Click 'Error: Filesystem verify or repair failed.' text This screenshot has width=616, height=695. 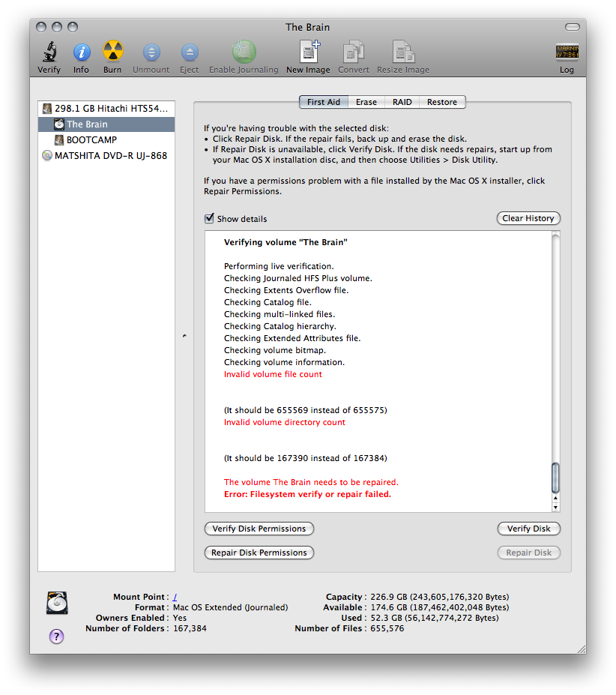(x=307, y=494)
